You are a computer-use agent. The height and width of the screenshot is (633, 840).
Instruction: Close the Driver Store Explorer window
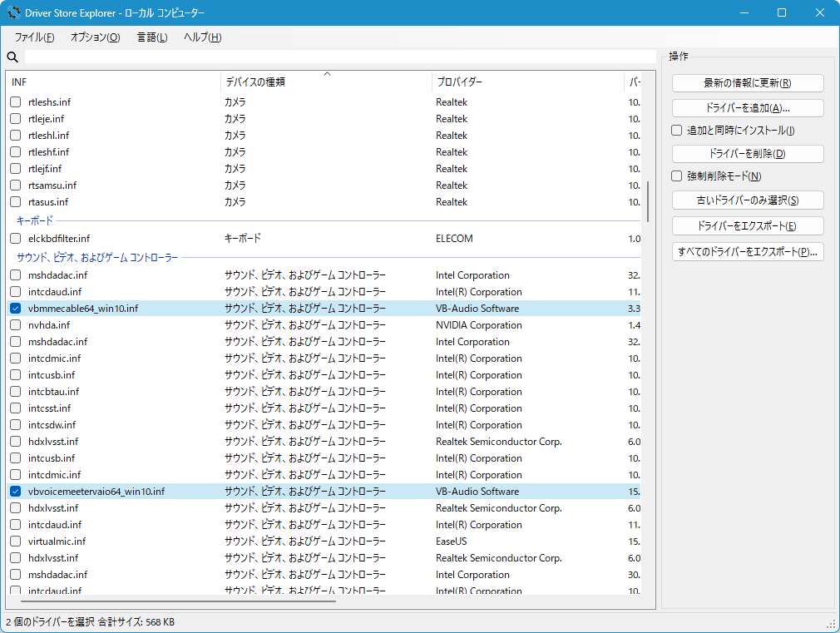click(820, 12)
